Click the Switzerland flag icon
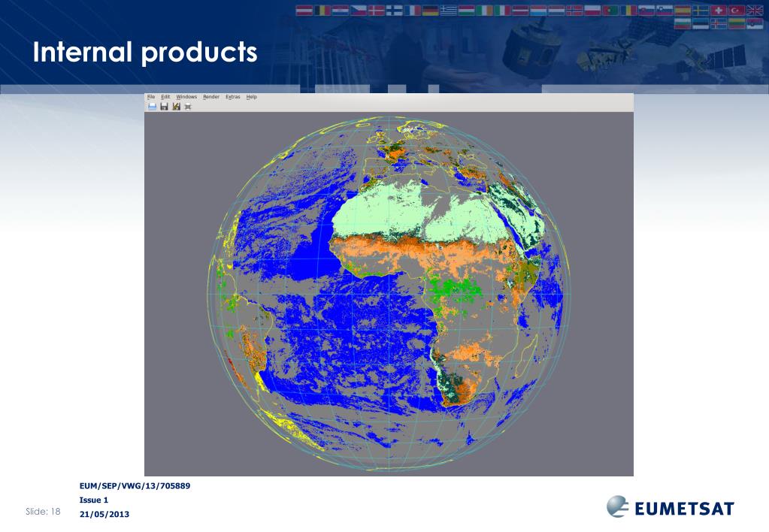Screen dimensions: 769x532 719,11
